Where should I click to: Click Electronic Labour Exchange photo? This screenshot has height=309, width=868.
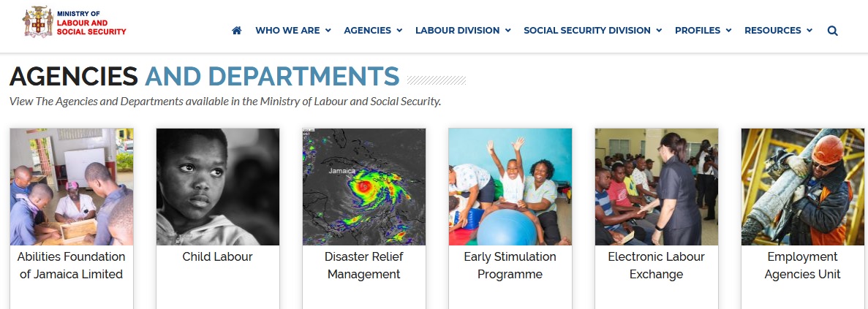(x=657, y=186)
